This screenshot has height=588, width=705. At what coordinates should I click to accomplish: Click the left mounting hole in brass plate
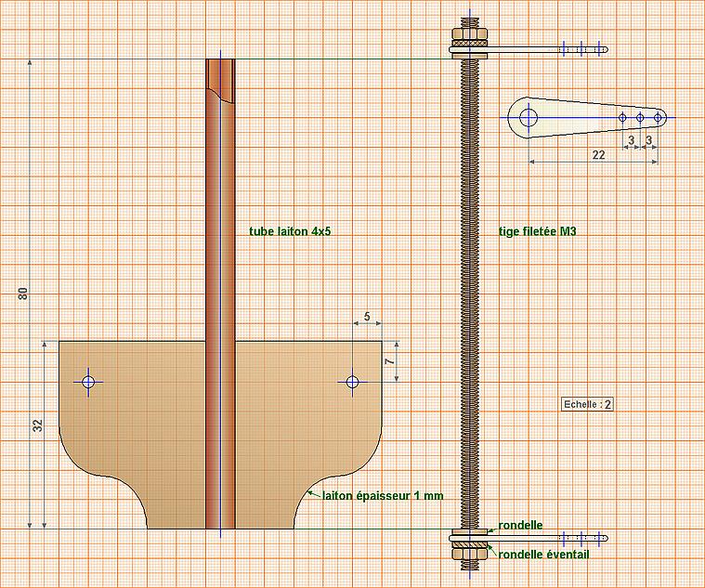[x=88, y=382]
